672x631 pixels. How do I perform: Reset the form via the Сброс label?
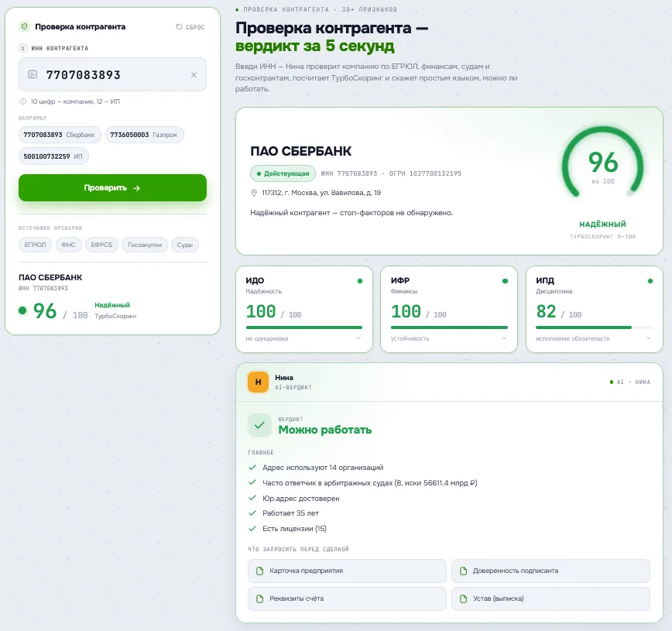tap(195, 27)
